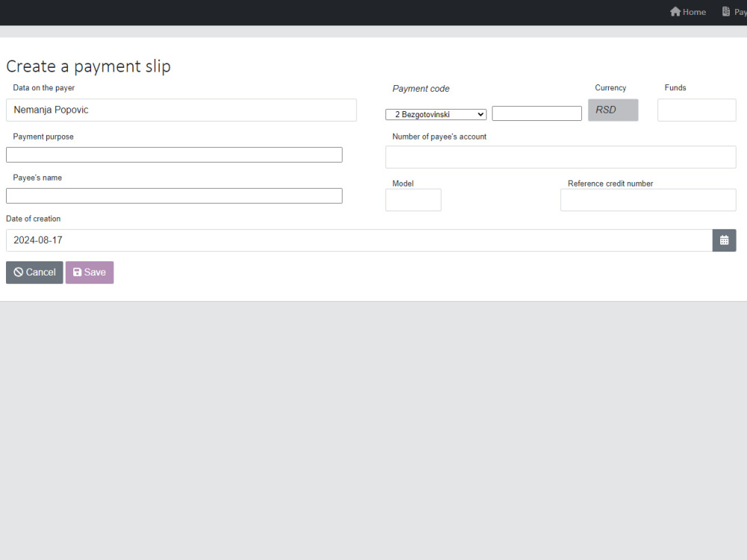Click the 'Payment purpose' label
This screenshot has width=747, height=560.
[x=43, y=137]
